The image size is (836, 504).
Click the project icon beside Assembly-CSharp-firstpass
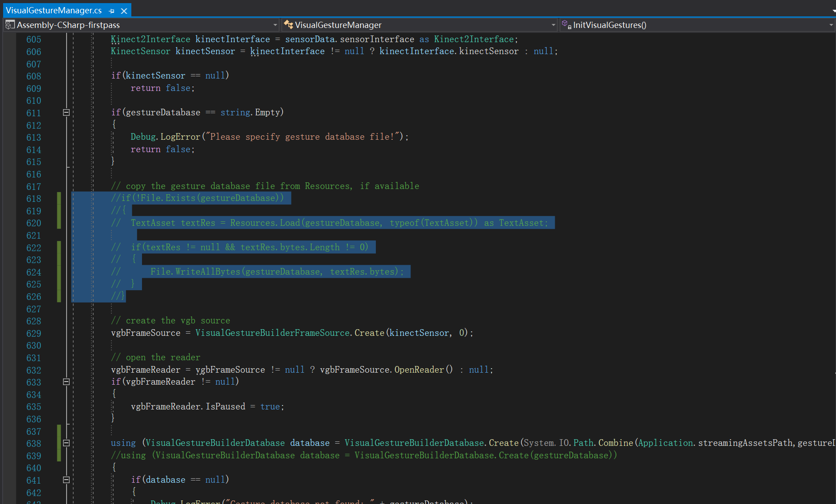coord(9,25)
